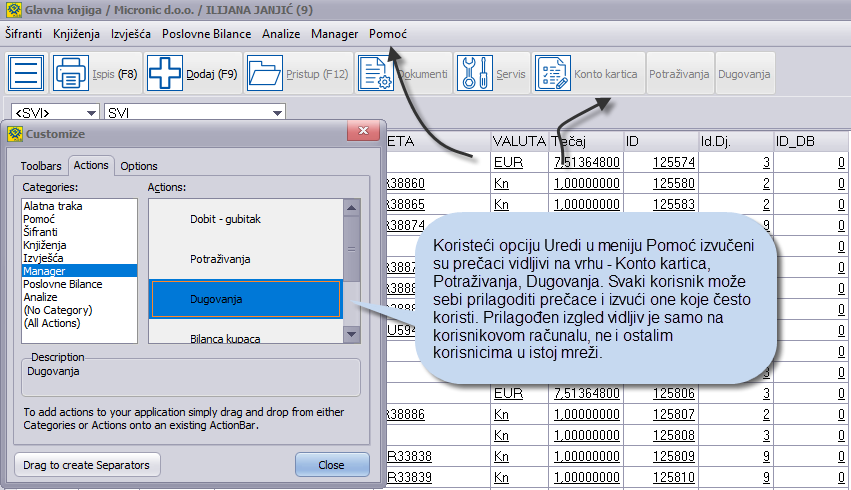Open the Analize menu

pos(281,34)
